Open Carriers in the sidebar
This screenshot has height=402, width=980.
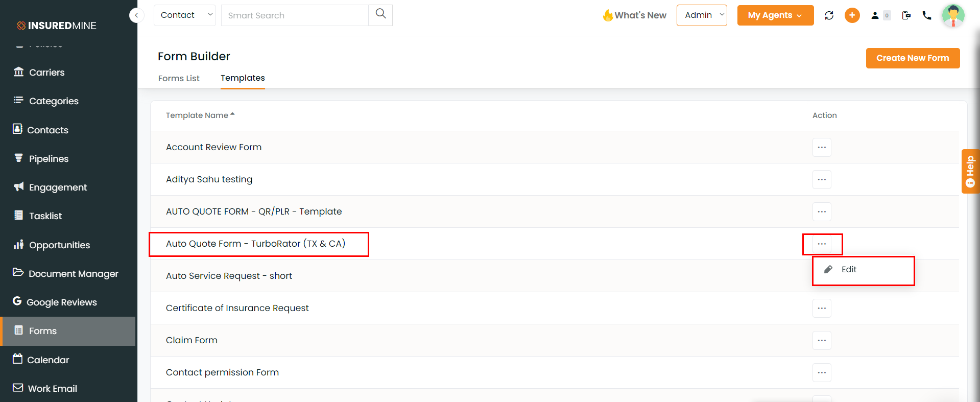coord(68,73)
